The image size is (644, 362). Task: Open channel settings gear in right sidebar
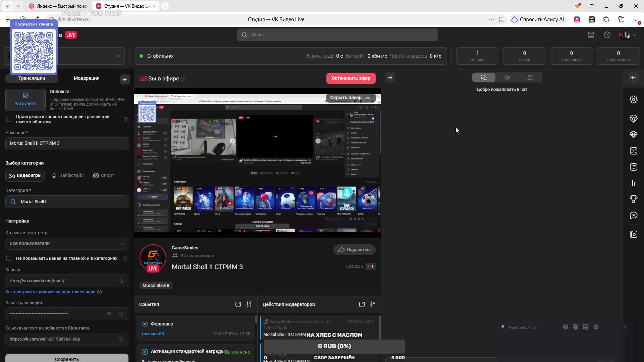(633, 100)
